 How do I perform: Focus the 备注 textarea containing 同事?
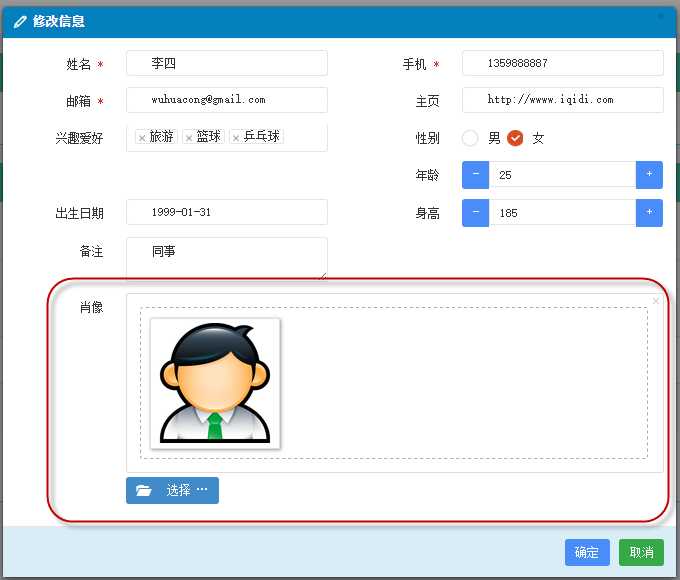[227, 258]
